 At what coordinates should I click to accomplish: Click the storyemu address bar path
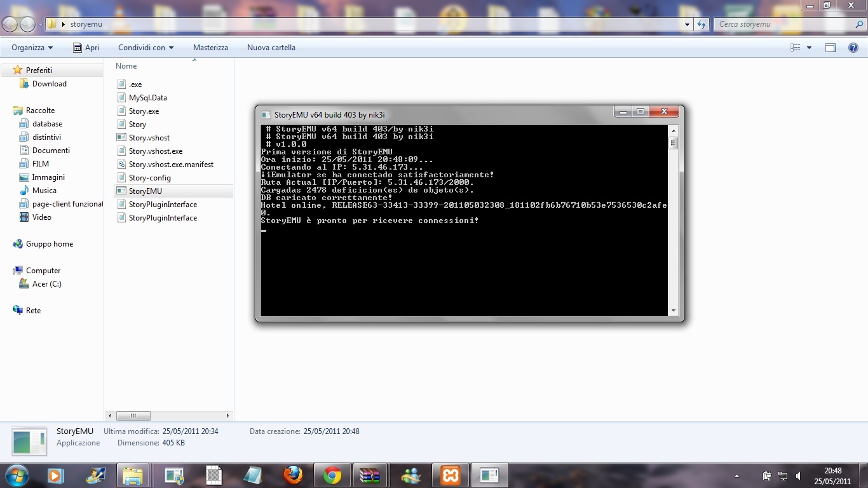click(85, 24)
